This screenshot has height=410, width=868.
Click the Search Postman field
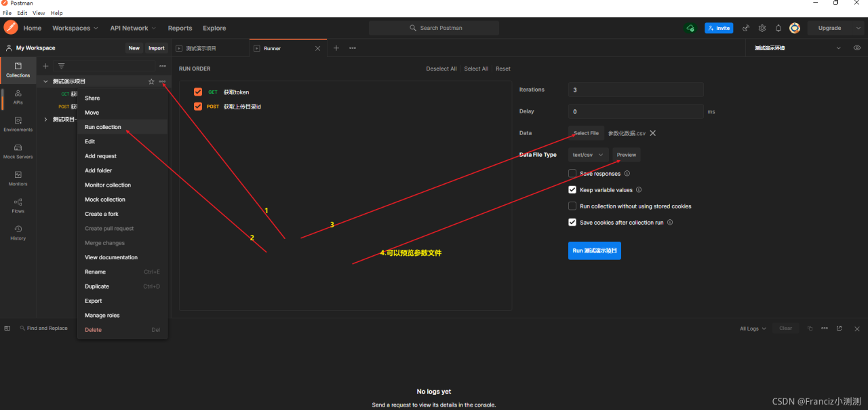click(x=434, y=28)
